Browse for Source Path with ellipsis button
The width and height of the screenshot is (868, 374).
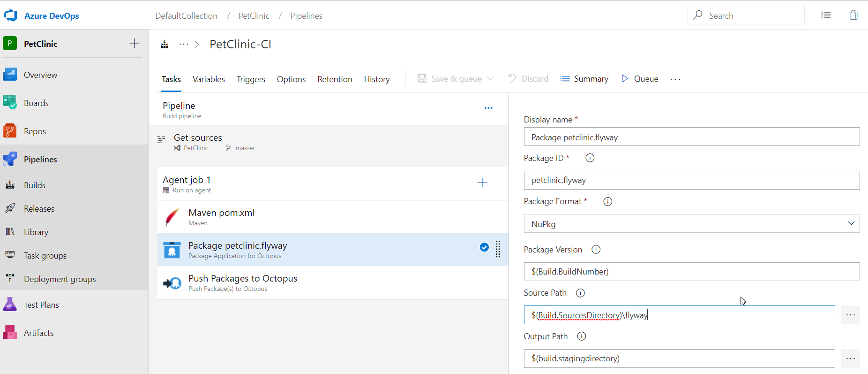tap(850, 315)
